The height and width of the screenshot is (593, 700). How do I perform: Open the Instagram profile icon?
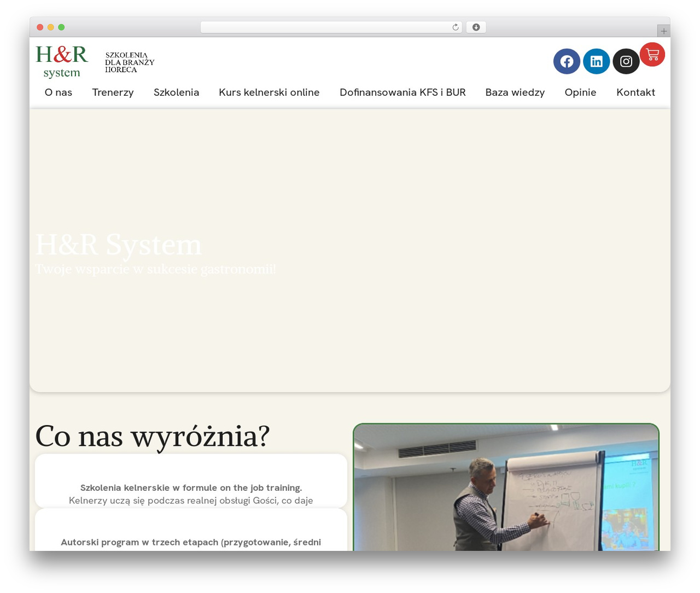coord(626,61)
